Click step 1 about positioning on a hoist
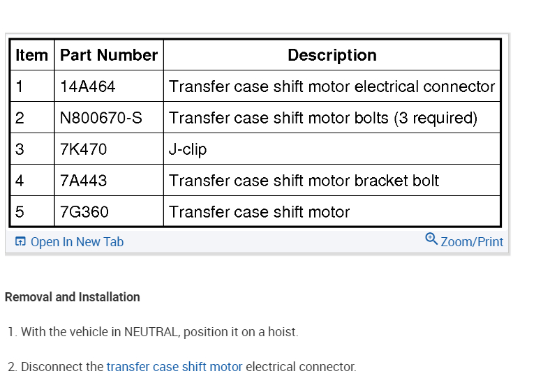 click(154, 332)
